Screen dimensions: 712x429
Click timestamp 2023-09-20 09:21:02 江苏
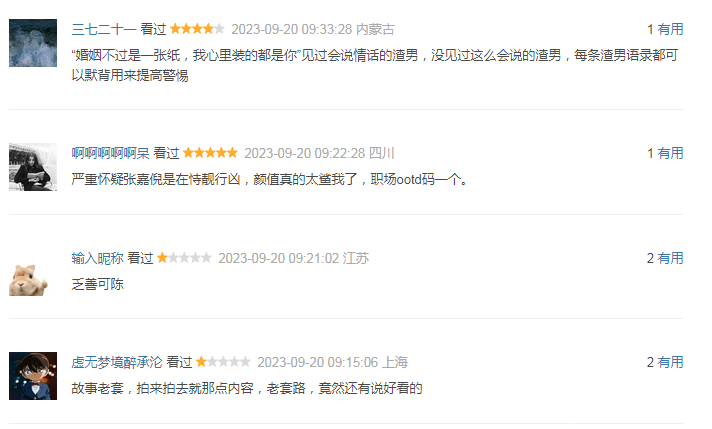[293, 258]
